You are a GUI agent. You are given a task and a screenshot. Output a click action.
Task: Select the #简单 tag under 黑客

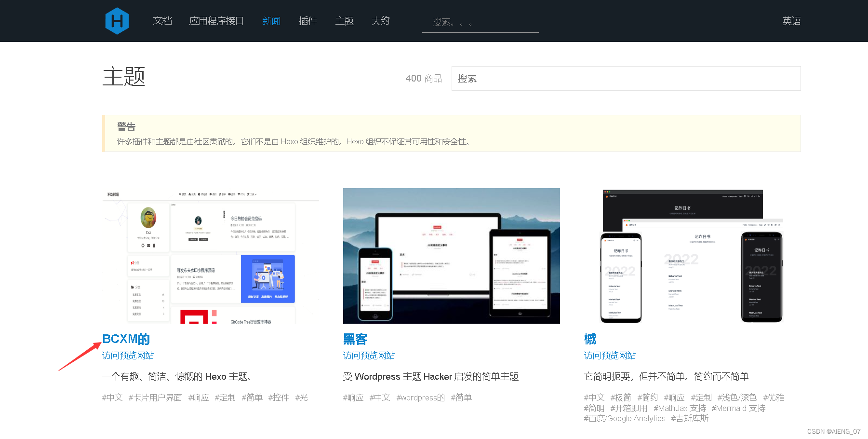pyautogui.click(x=461, y=398)
